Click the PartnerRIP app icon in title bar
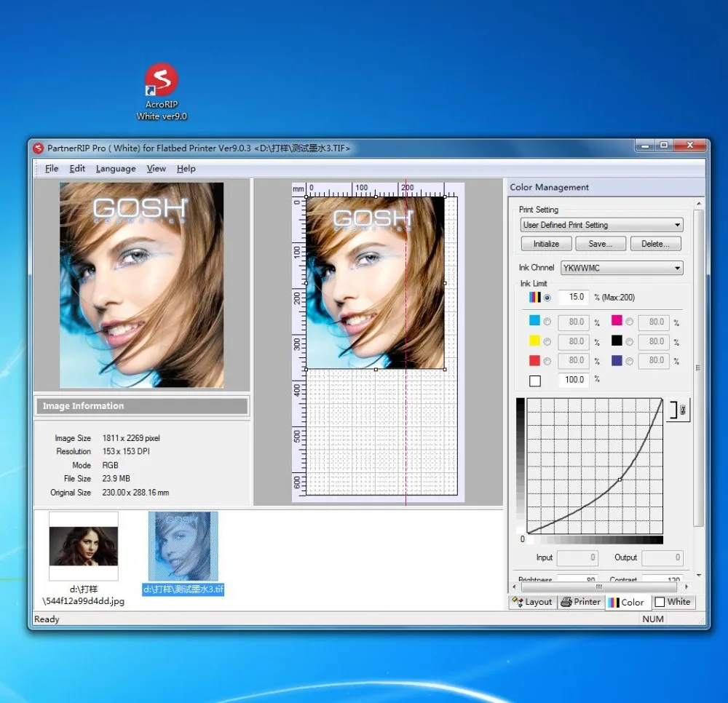The height and width of the screenshot is (703, 728). click(x=38, y=148)
